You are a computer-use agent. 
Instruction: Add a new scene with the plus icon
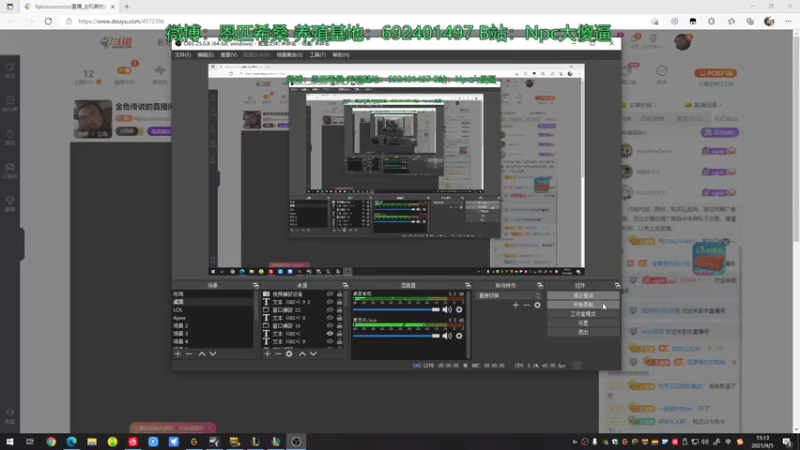point(178,354)
